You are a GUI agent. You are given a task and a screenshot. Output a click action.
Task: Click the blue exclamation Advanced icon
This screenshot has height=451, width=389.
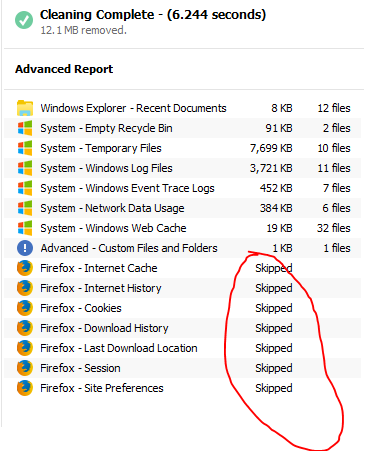[25, 248]
